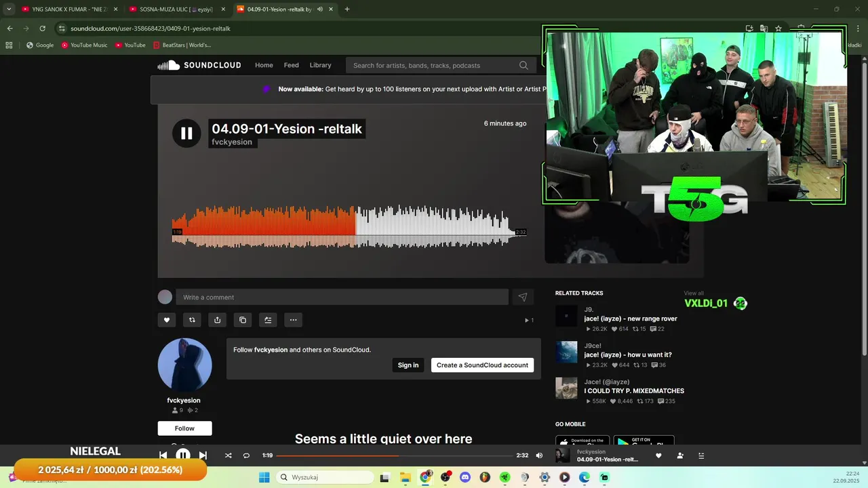The image size is (868, 488).
Task: View site information icon in address bar
Action: click(x=62, y=28)
